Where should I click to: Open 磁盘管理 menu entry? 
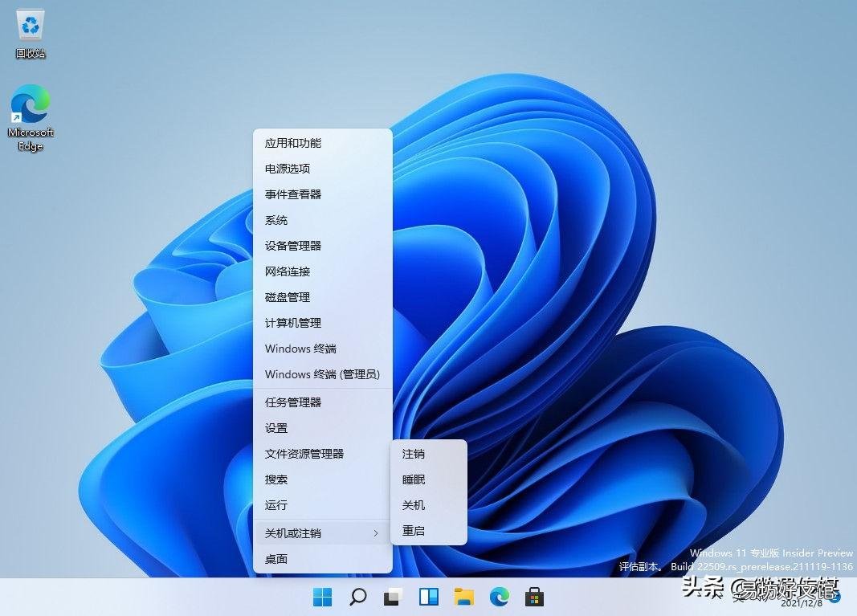click(x=323, y=297)
